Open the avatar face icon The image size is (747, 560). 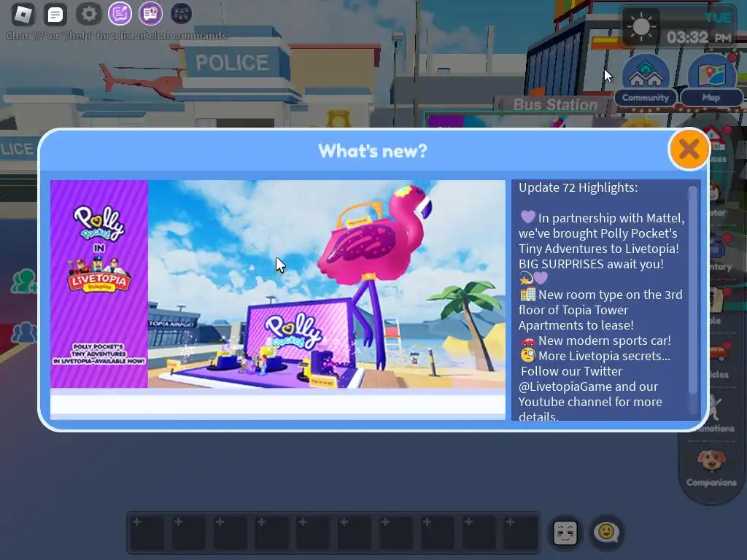pos(565,532)
